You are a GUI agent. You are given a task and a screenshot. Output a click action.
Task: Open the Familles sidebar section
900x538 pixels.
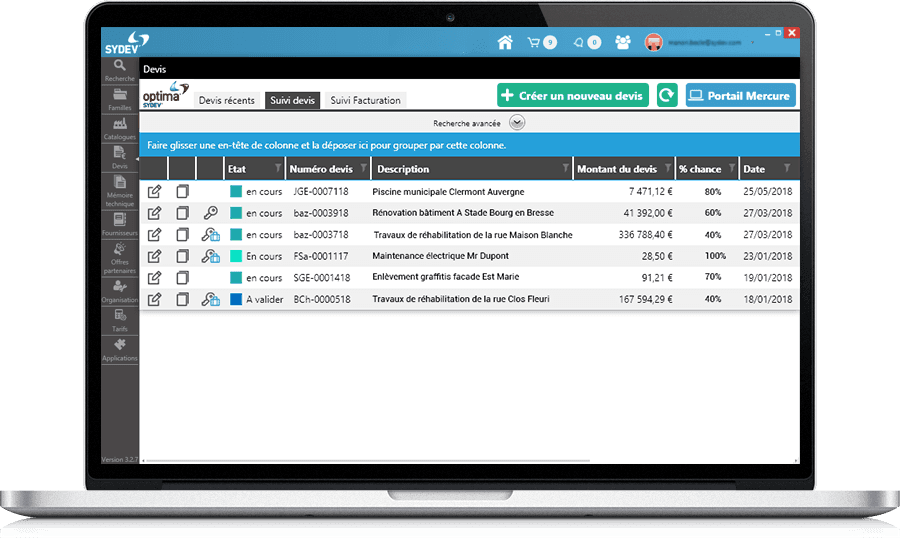(x=119, y=100)
